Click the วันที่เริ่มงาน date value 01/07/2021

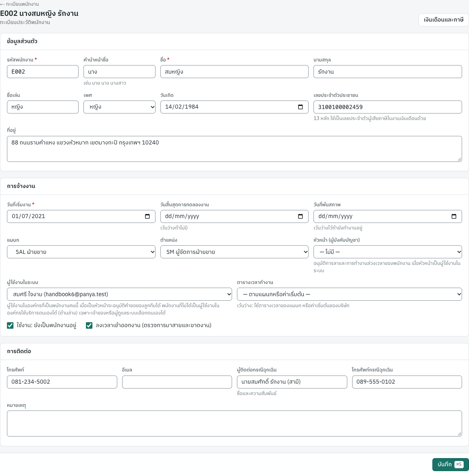[x=28, y=216]
